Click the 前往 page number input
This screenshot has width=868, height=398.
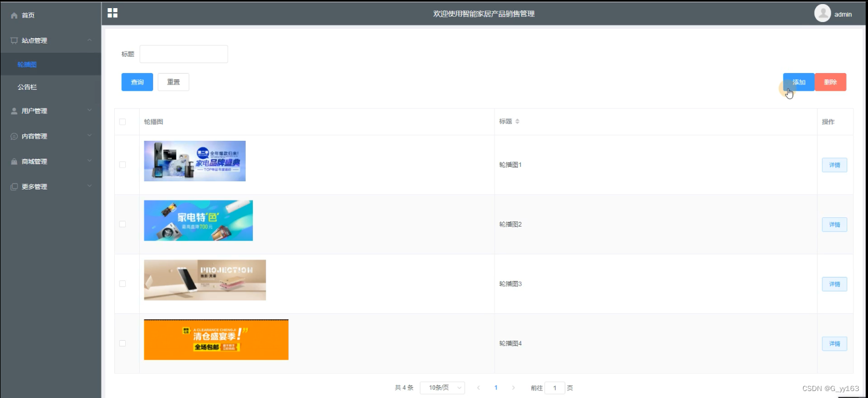click(x=555, y=388)
